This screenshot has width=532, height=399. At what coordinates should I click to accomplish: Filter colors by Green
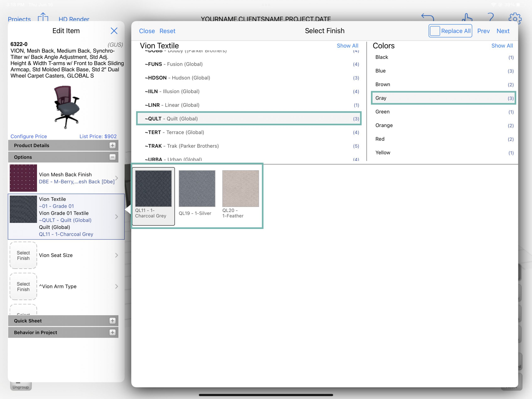(443, 112)
